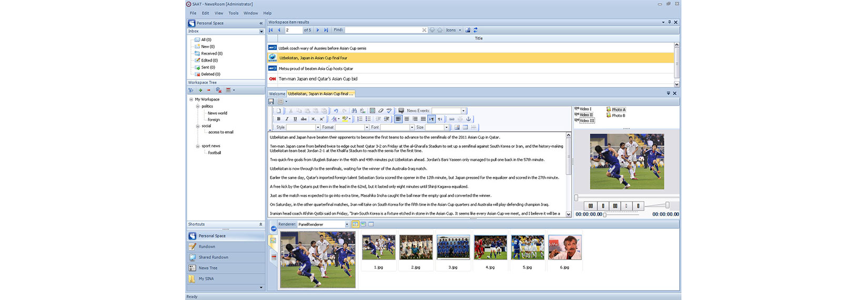Click the Find binoculars icon

[354, 111]
